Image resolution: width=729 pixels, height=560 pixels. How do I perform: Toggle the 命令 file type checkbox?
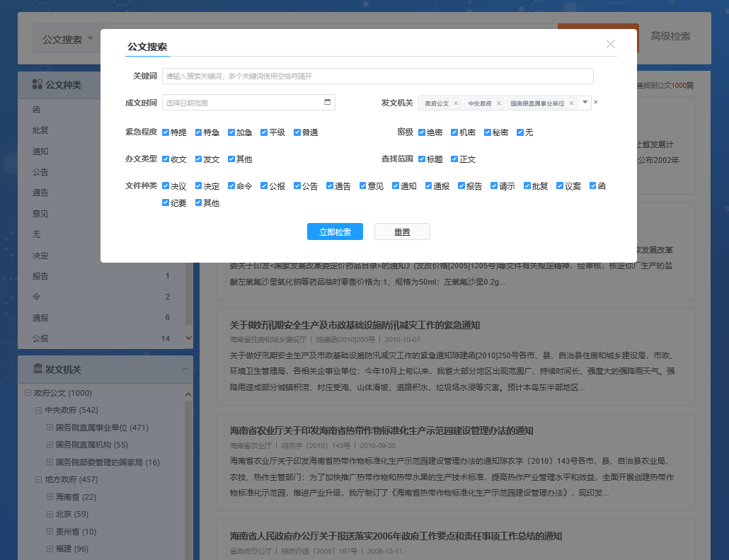click(x=231, y=185)
